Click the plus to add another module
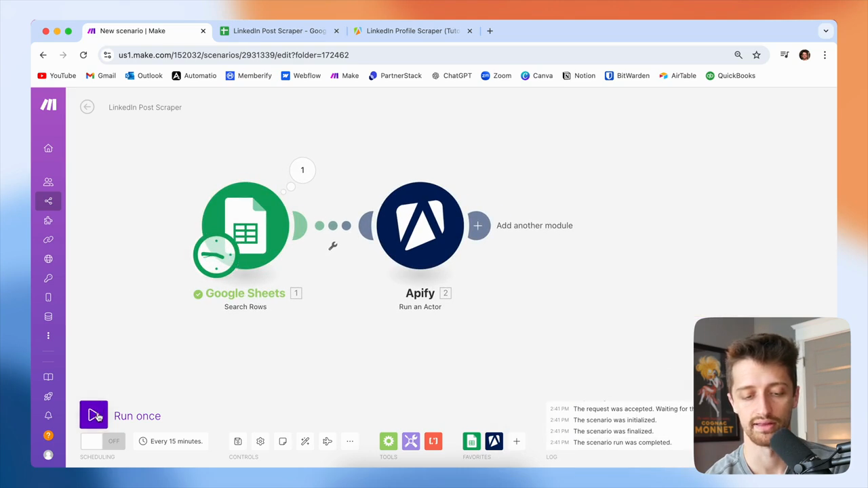Viewport: 868px width, 488px height. 478,226
